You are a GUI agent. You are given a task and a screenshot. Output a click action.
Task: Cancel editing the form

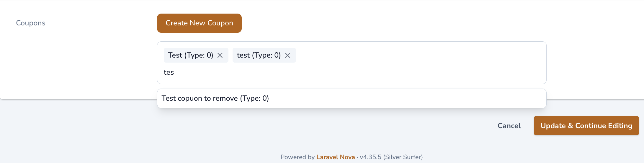tap(509, 126)
